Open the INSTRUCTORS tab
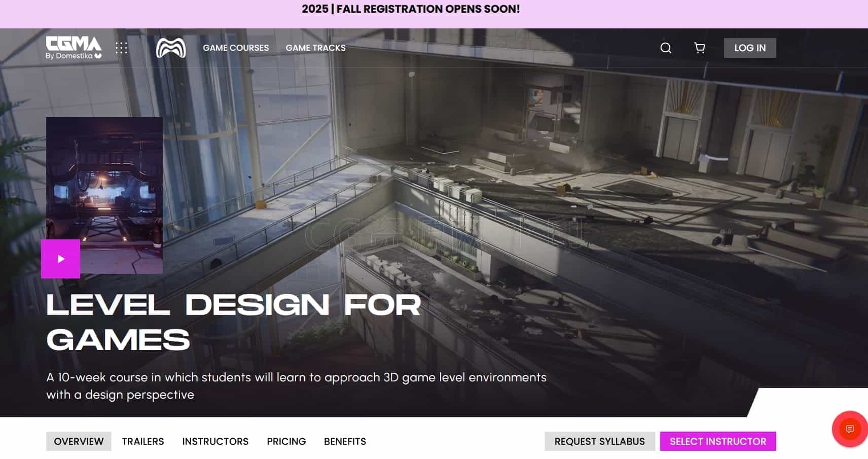868x459 pixels. tap(215, 441)
